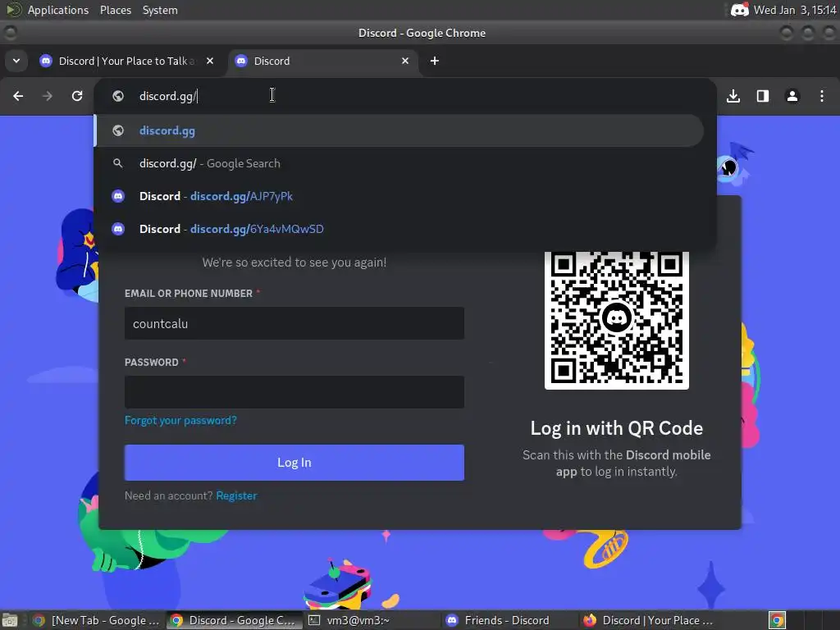Viewport: 840px width, 630px height.
Task: Switch to 'Discord | Your Place to Talk' tab
Action: [x=126, y=61]
